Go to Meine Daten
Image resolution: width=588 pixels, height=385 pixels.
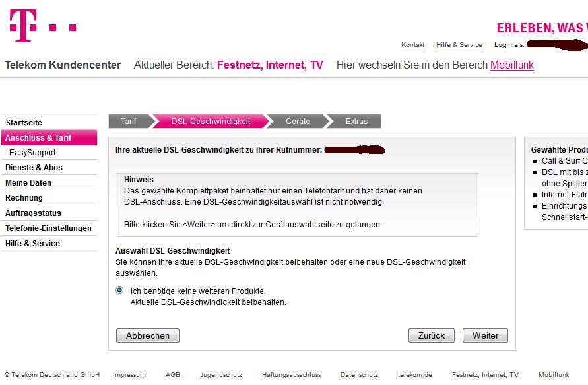[x=28, y=183]
